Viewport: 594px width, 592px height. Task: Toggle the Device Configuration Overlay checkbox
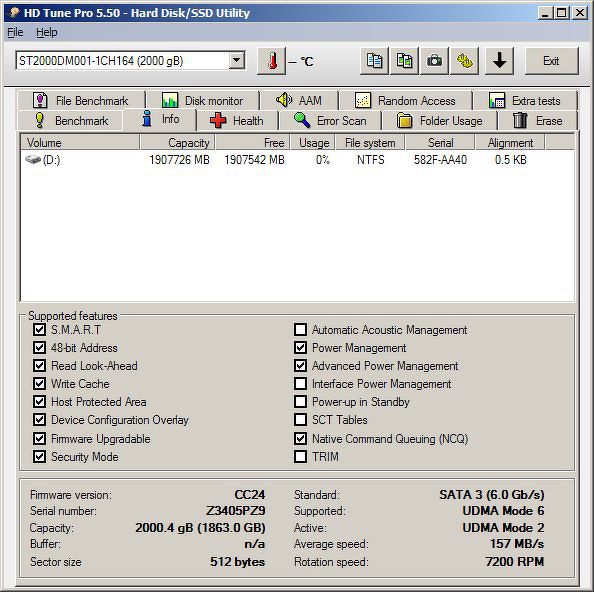(39, 420)
